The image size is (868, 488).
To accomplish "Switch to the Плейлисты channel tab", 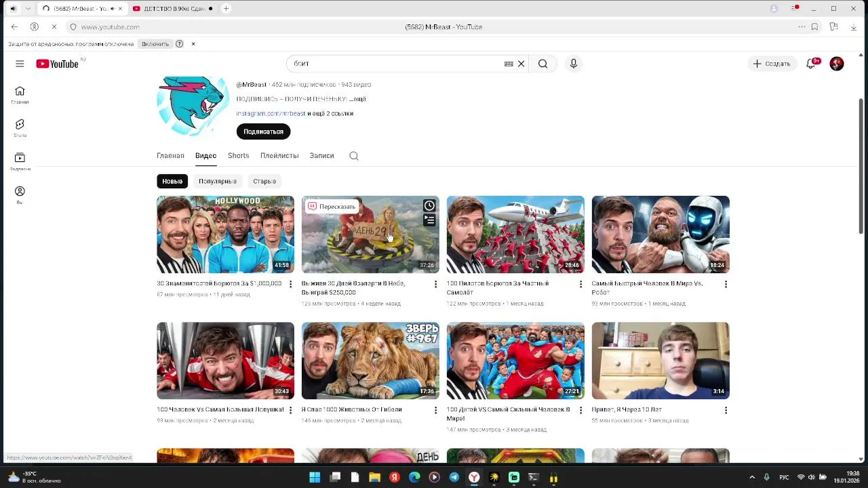I will [279, 156].
